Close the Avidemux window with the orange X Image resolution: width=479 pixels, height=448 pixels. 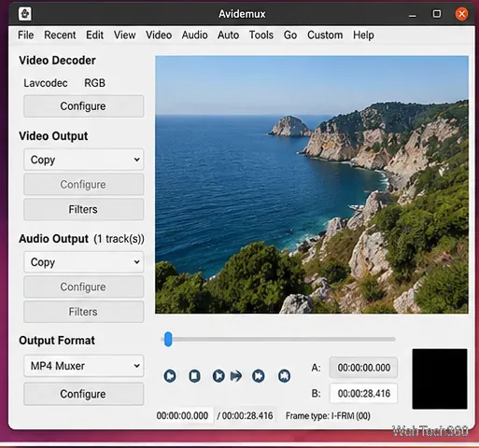(461, 14)
